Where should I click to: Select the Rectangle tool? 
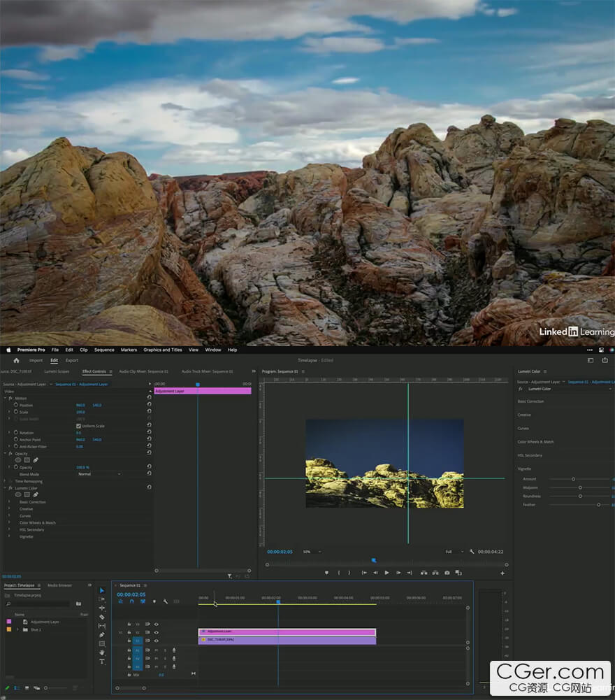[102, 644]
